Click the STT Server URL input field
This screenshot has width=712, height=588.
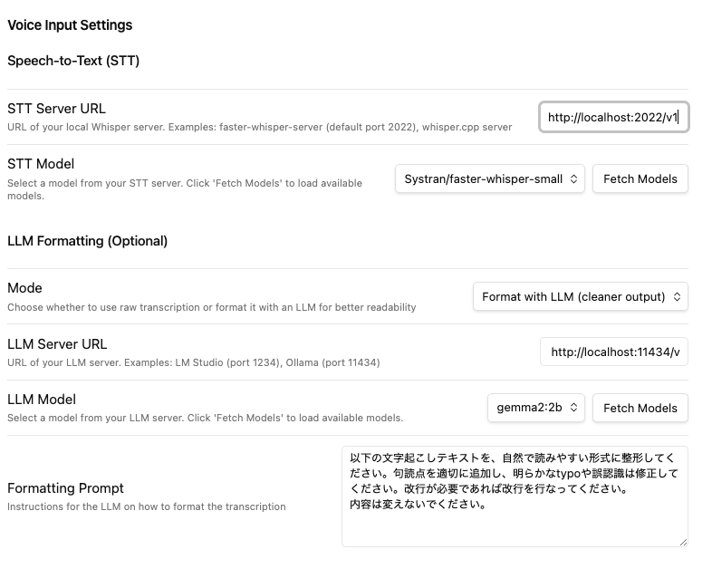[x=613, y=117]
